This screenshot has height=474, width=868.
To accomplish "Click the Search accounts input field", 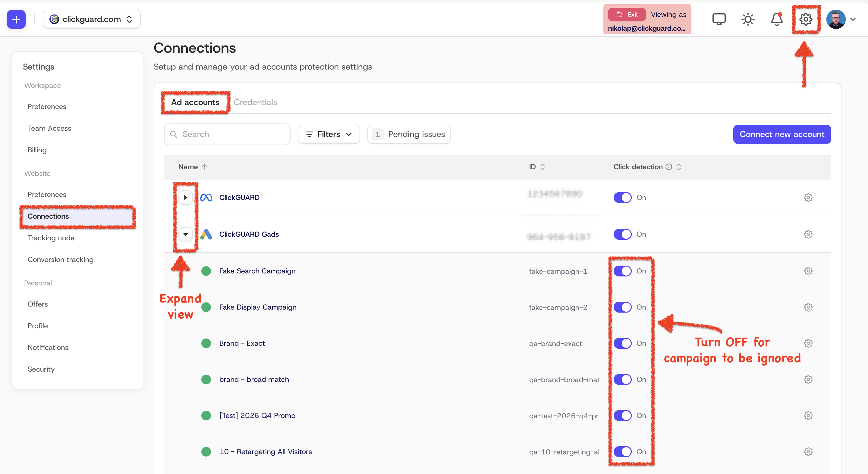I will 227,134.
